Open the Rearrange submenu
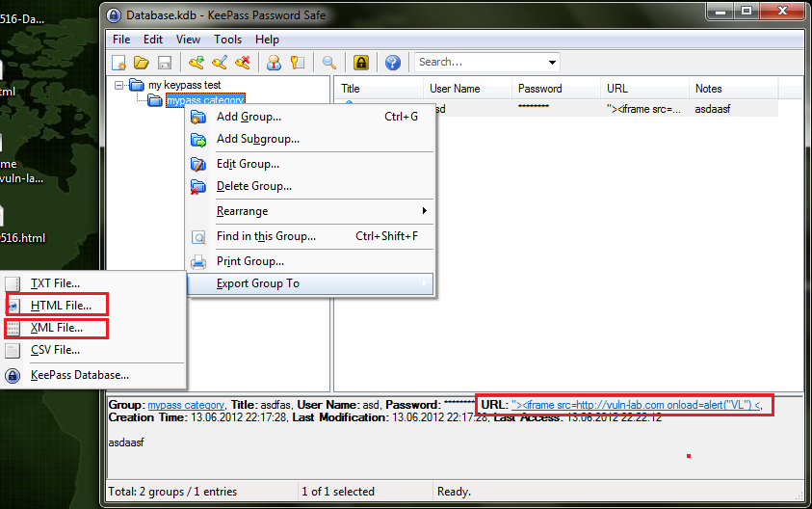812x509 pixels. (x=310, y=211)
